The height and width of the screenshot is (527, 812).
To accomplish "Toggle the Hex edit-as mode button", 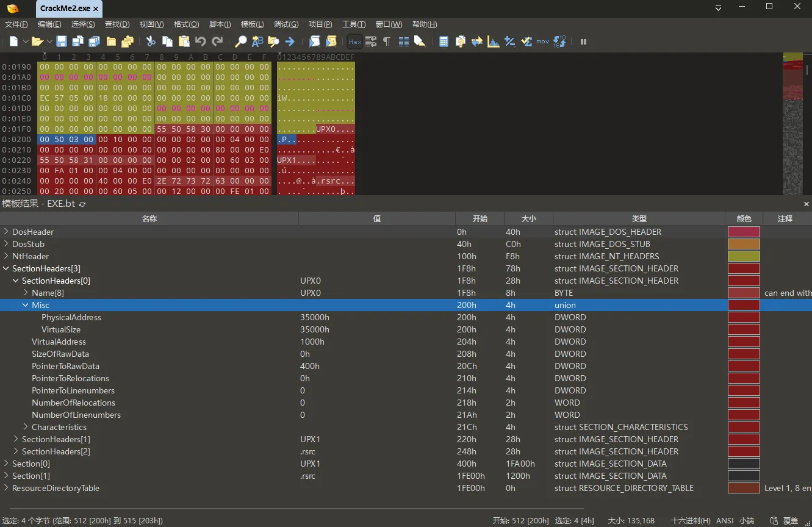I will (x=354, y=41).
